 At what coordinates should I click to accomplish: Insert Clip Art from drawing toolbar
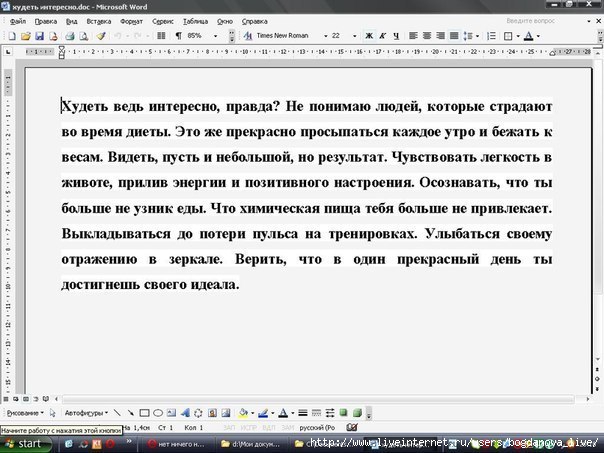click(212, 413)
